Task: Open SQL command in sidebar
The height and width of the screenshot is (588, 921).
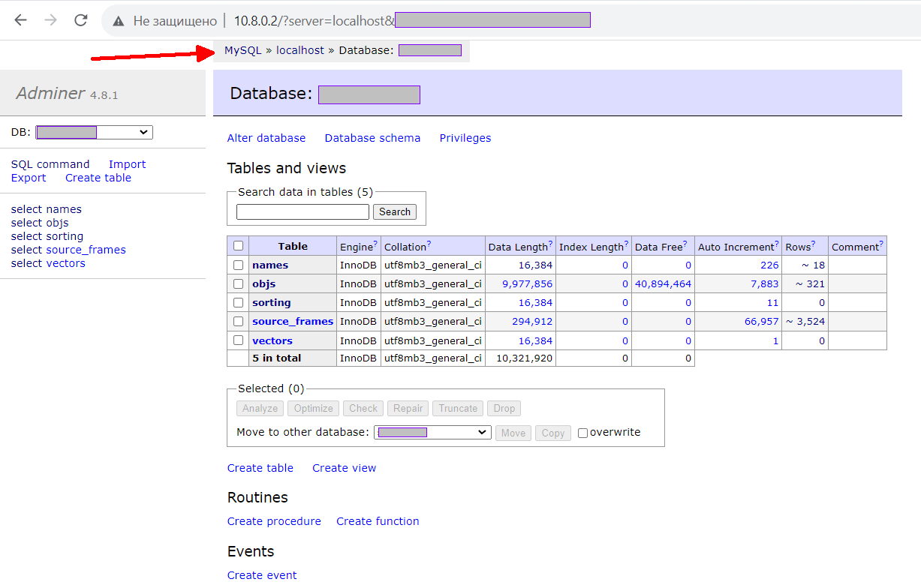Action: coord(50,164)
